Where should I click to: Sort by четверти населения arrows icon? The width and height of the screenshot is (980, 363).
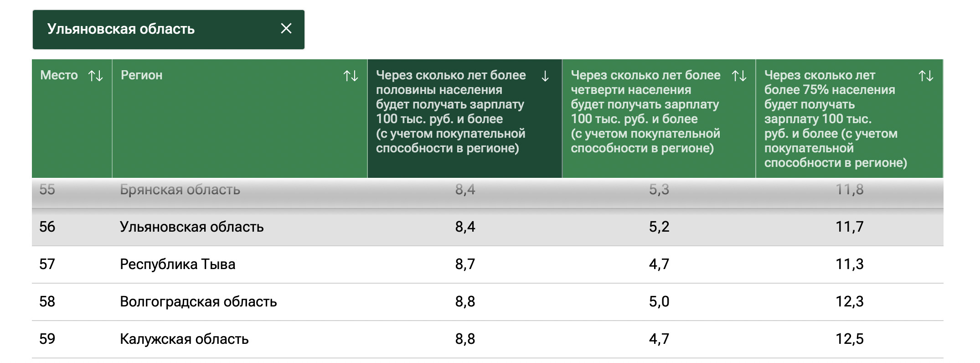(739, 76)
